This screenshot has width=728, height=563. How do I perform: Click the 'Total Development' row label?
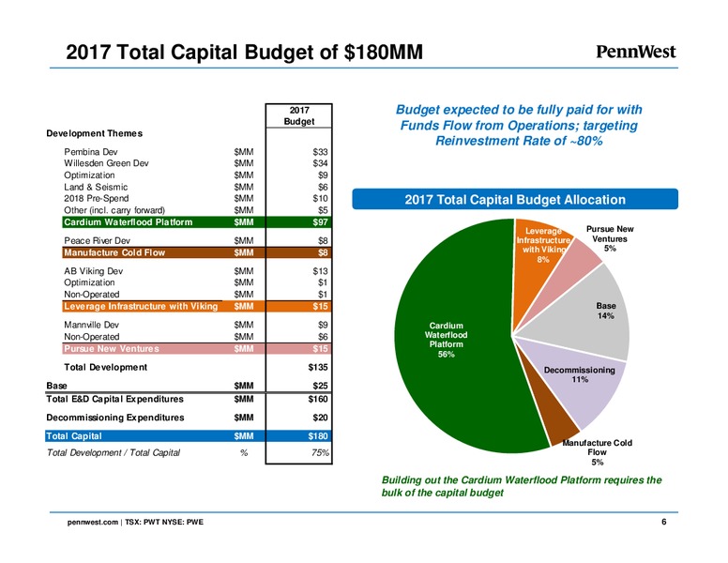tap(105, 367)
